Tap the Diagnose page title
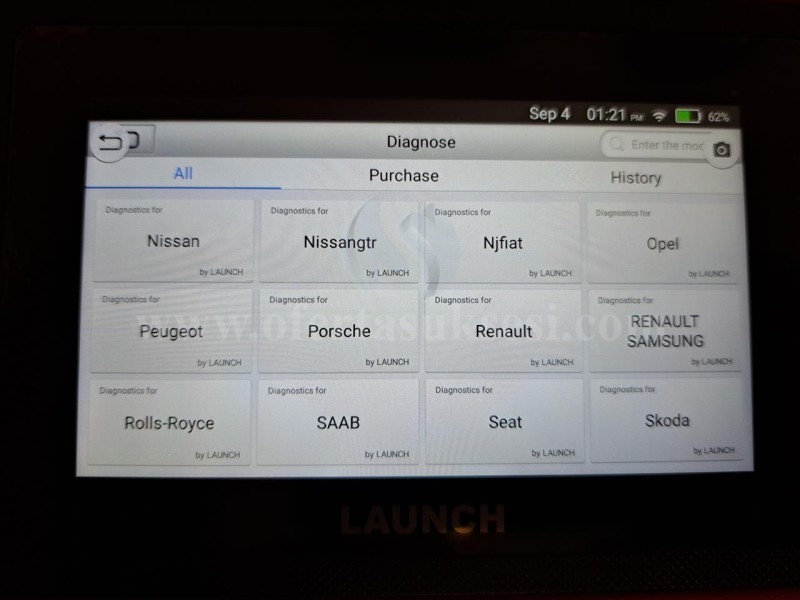Viewport: 800px width, 600px height. pyautogui.click(x=421, y=142)
